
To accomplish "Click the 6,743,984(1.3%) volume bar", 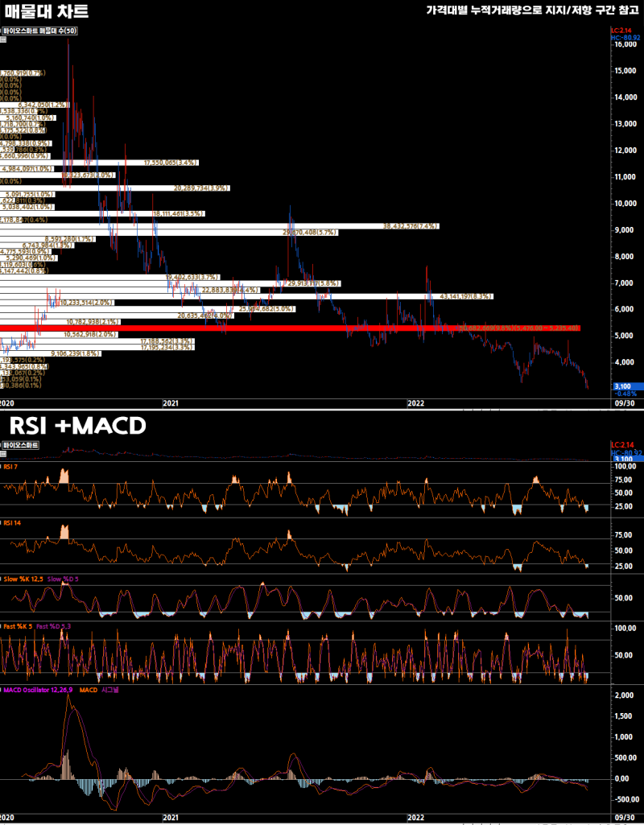I will (37, 245).
